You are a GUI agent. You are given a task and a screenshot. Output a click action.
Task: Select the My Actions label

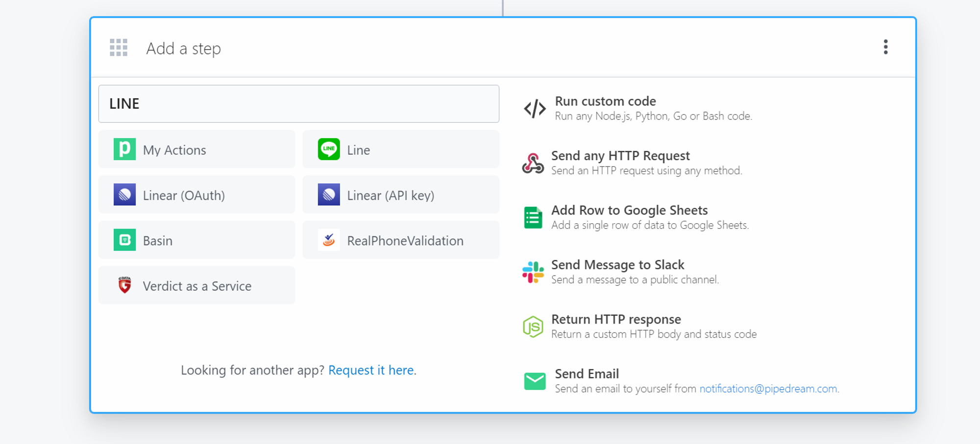(x=174, y=150)
